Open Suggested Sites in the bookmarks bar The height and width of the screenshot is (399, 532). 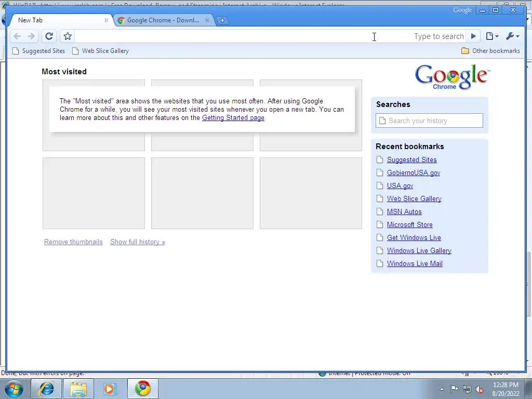38,51
